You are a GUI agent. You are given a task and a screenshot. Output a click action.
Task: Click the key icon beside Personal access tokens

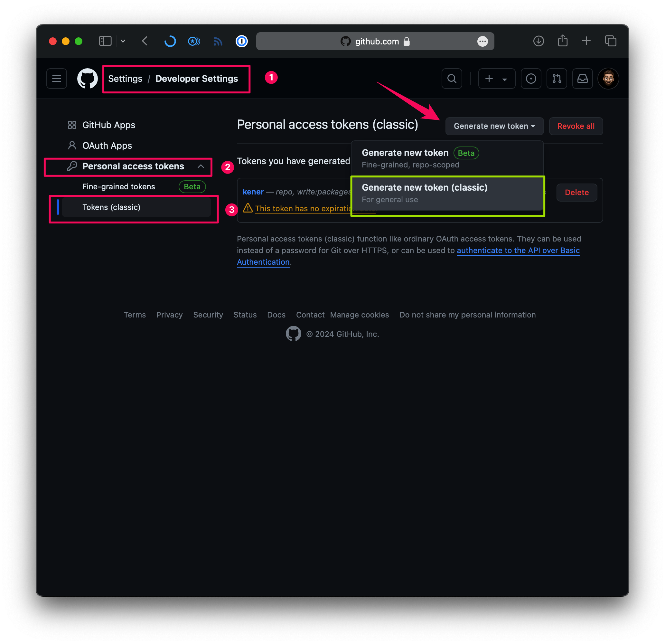(72, 166)
